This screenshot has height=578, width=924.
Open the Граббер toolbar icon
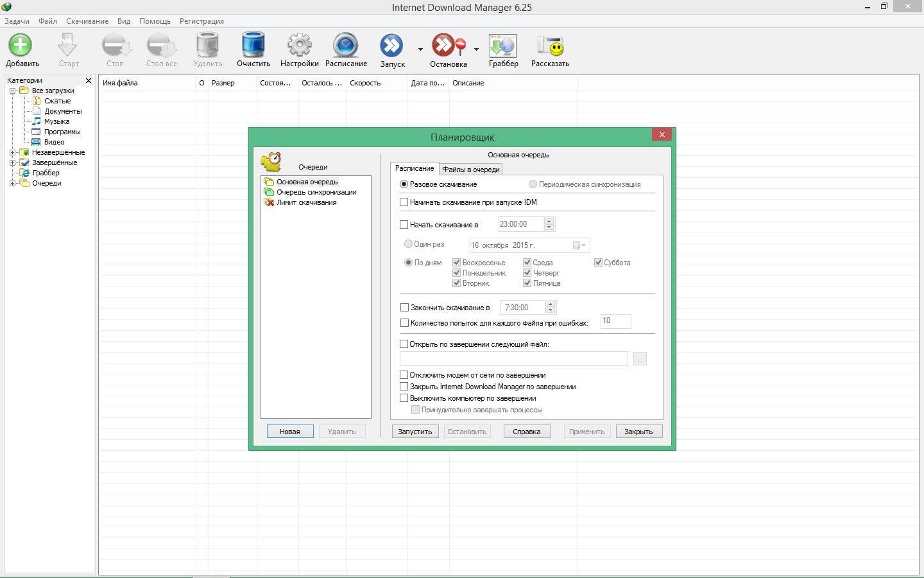(503, 46)
